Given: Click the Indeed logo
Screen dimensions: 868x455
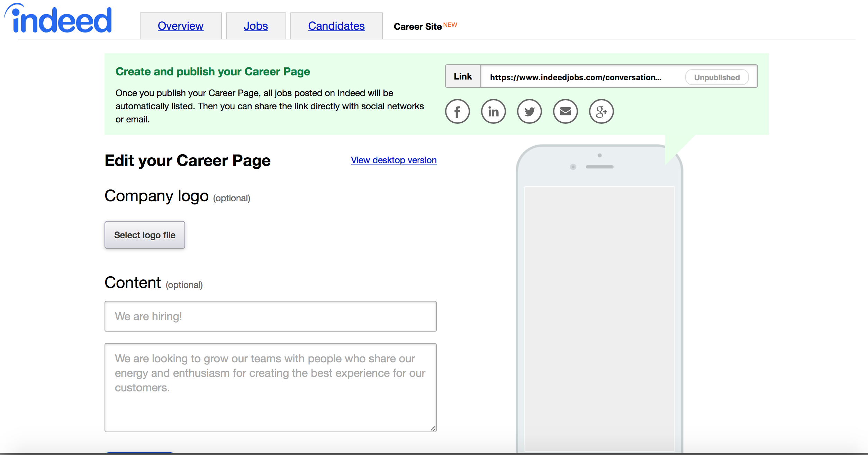Looking at the screenshot, I should click(x=58, y=19).
